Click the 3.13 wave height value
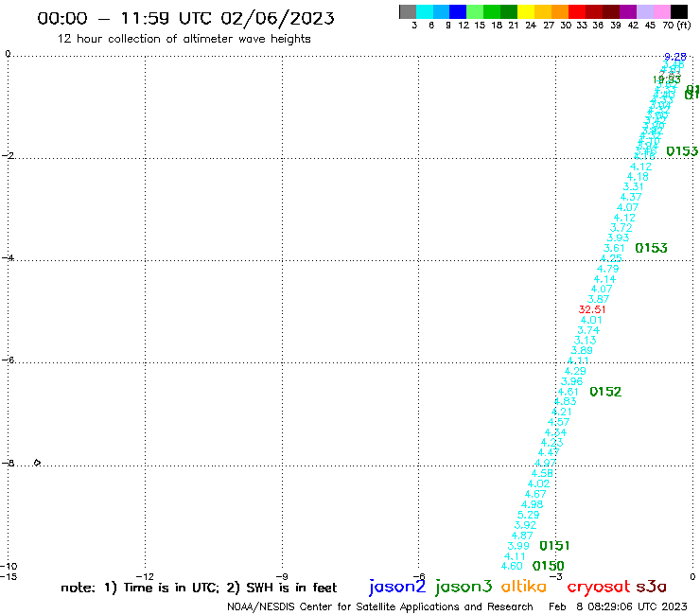The width and height of the screenshot is (700, 615). [585, 341]
